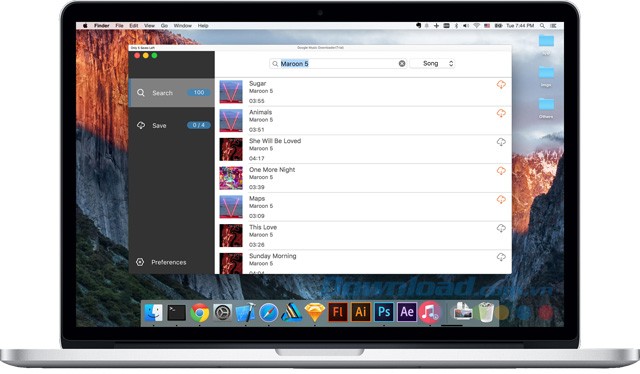Click the magnifier icon inside search field
The image size is (640, 374).
tap(275, 64)
